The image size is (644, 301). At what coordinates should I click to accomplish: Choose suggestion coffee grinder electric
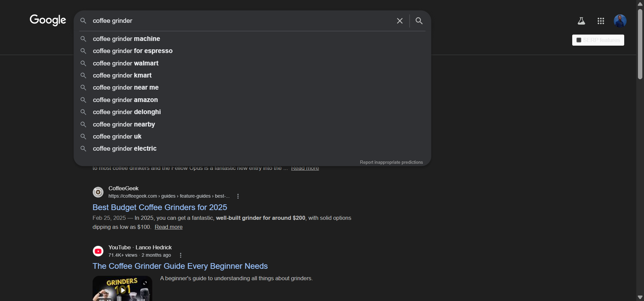click(x=252, y=149)
